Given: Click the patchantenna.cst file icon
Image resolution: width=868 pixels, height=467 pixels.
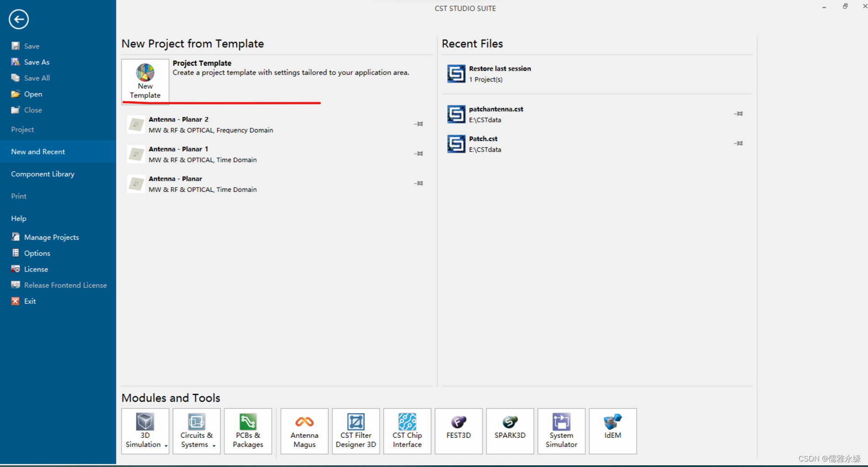Looking at the screenshot, I should click(456, 114).
